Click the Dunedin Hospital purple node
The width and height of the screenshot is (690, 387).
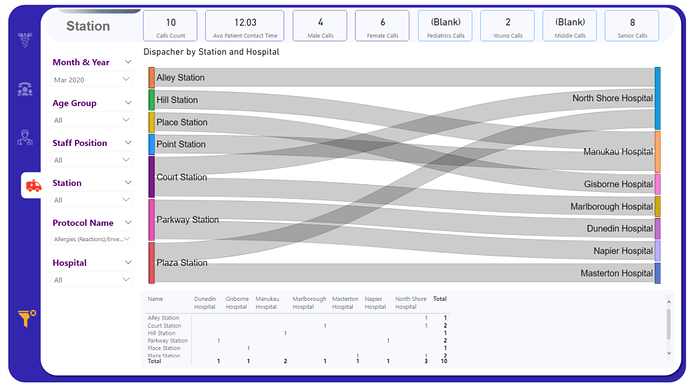point(657,229)
